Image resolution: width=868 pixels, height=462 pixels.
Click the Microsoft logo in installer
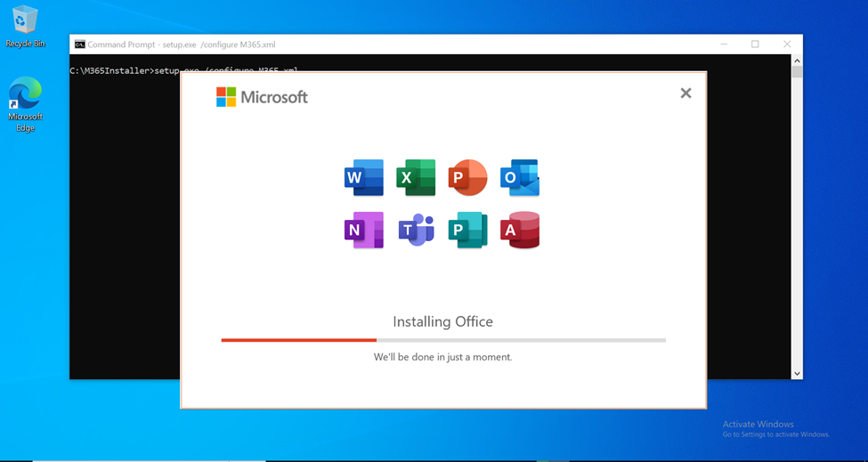(262, 97)
